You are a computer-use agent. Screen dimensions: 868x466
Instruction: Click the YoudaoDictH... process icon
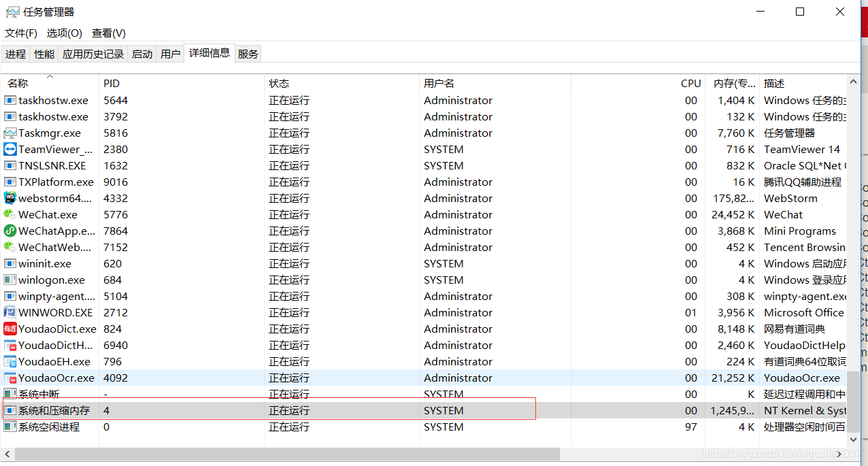click(10, 345)
